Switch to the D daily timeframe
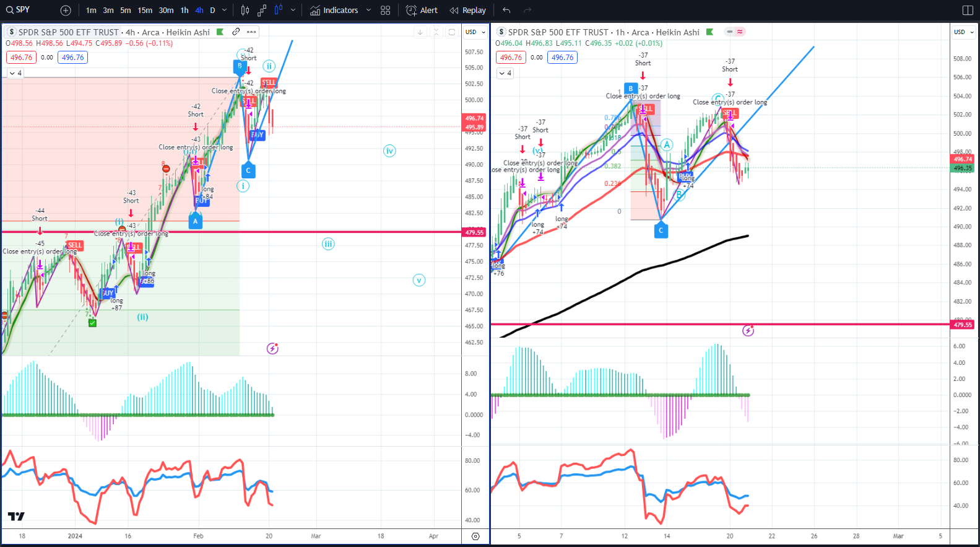This screenshot has width=980, height=547. [x=212, y=11]
